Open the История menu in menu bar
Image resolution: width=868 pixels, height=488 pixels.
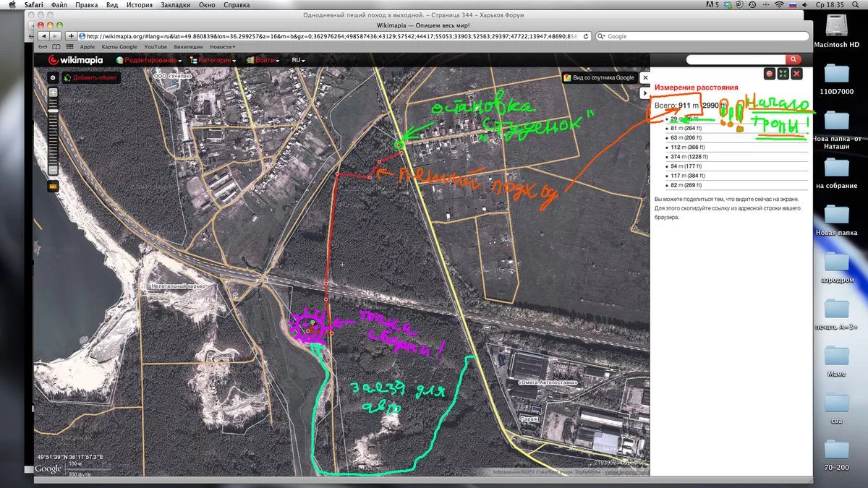point(139,5)
